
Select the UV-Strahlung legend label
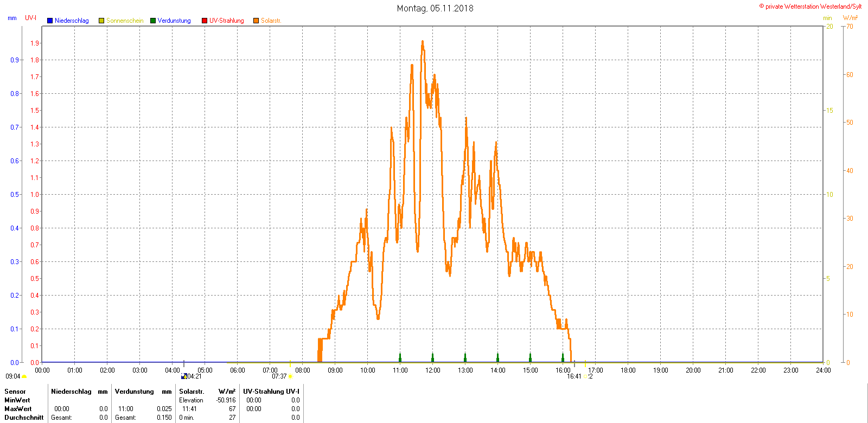227,21
